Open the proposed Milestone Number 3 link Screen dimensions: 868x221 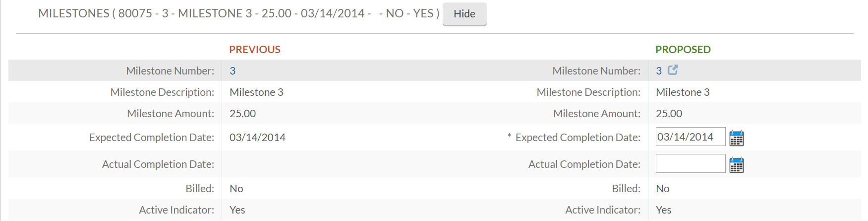tap(659, 71)
